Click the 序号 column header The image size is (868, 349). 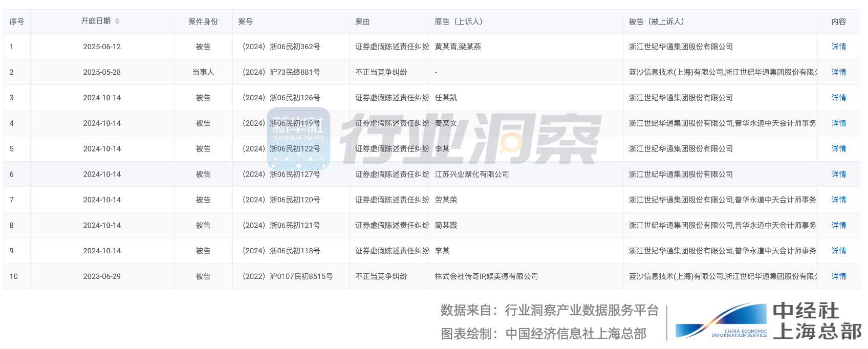point(17,21)
